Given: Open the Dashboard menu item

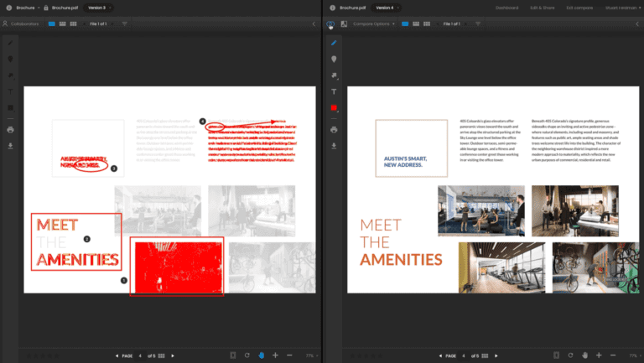Looking at the screenshot, I should tap(506, 8).
